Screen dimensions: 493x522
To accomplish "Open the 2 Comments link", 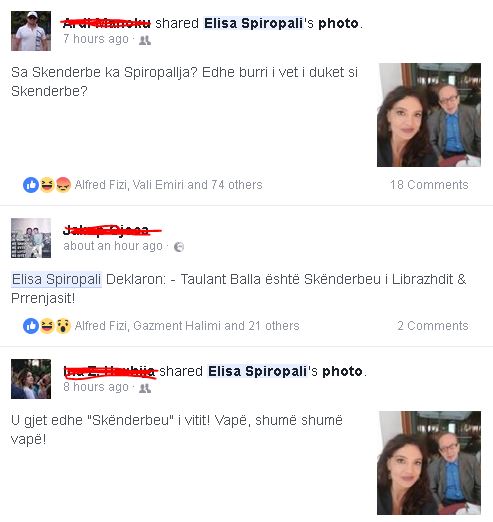I will (x=433, y=326).
